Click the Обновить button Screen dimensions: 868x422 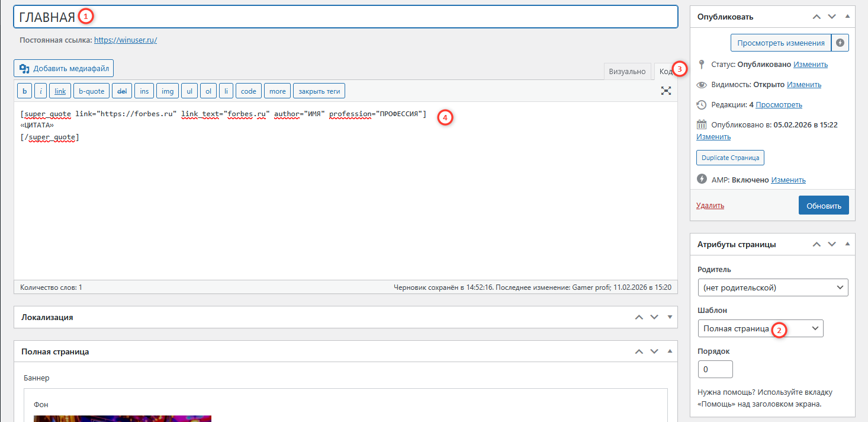pos(823,206)
